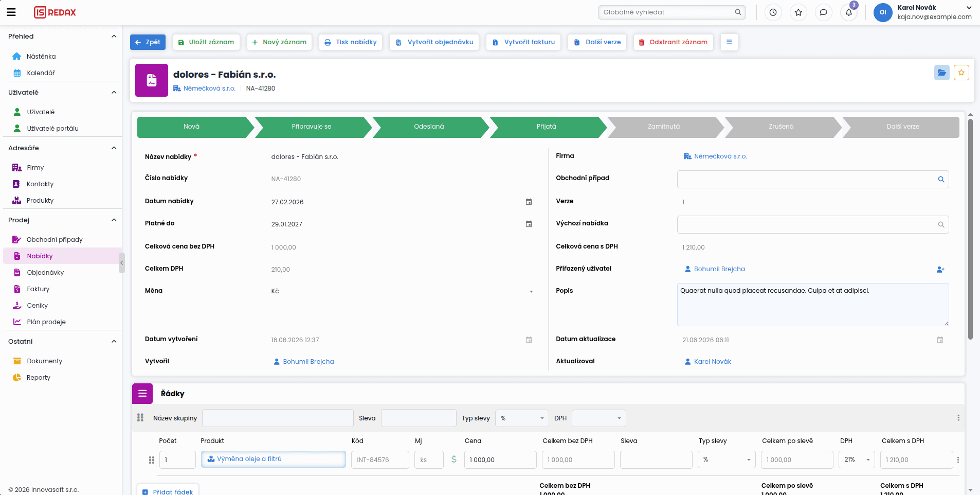Image resolution: width=980 pixels, height=495 pixels.
Task: Open Ceníky in sidebar
Action: [x=37, y=306]
